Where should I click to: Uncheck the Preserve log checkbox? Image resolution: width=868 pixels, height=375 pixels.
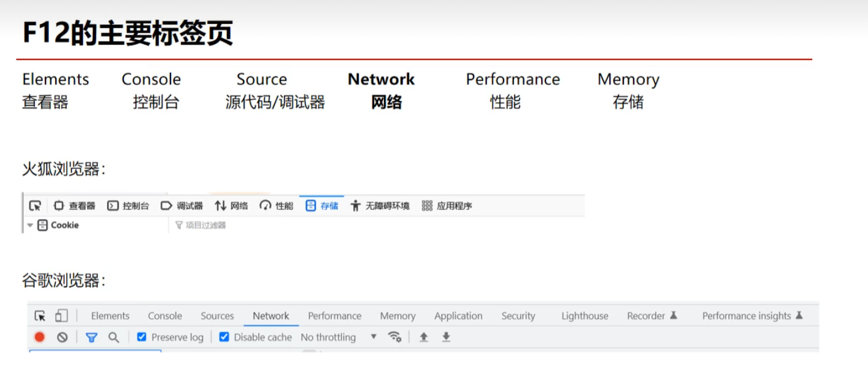[142, 337]
